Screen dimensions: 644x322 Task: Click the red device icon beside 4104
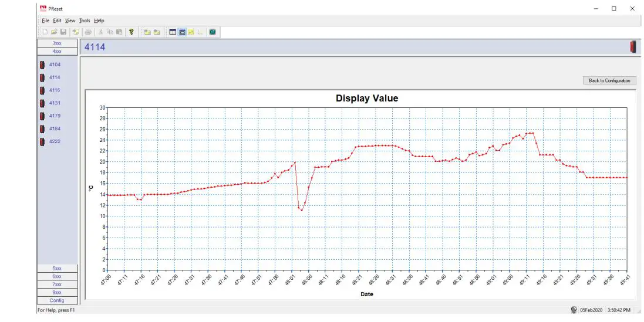point(42,65)
